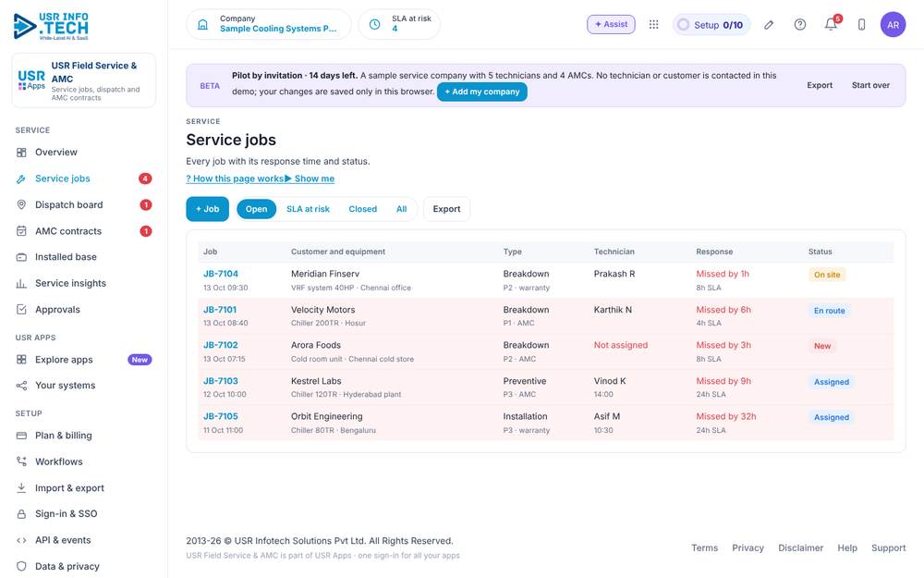Click the pencil edit icon in header
924x578 pixels.
[769, 25]
